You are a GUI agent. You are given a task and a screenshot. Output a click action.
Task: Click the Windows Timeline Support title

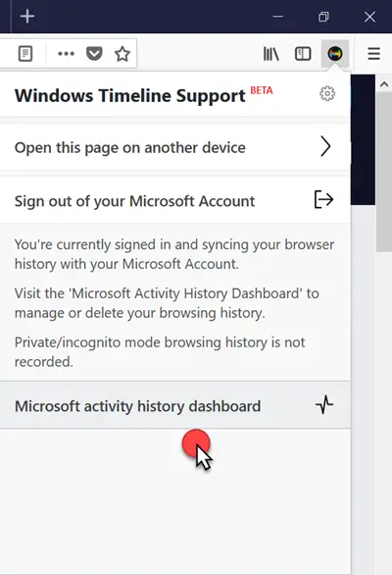coord(130,96)
